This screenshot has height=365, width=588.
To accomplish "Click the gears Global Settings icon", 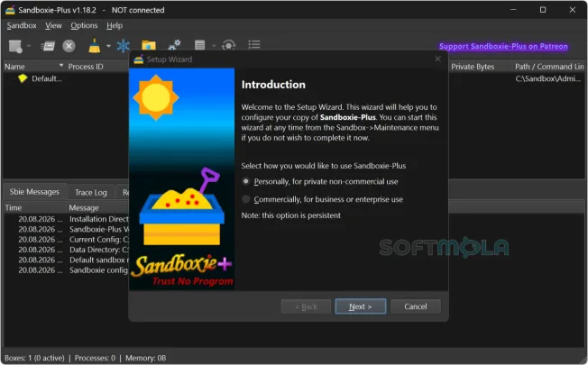I will click(174, 45).
